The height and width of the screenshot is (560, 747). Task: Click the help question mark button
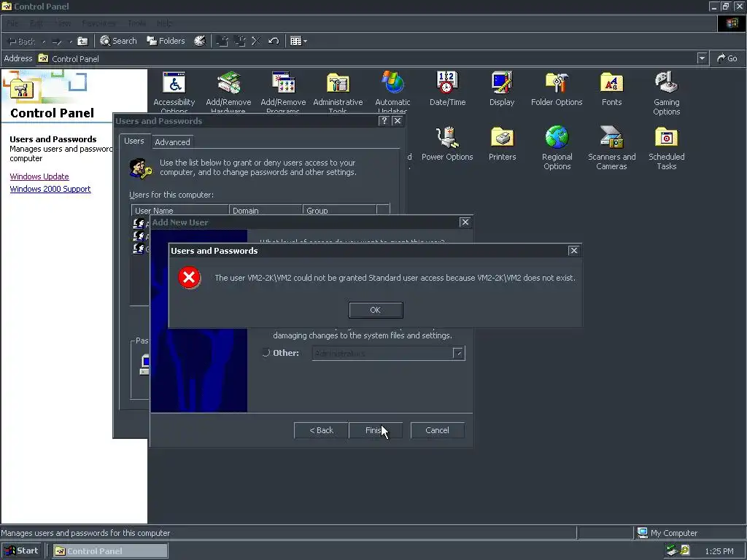tap(384, 121)
